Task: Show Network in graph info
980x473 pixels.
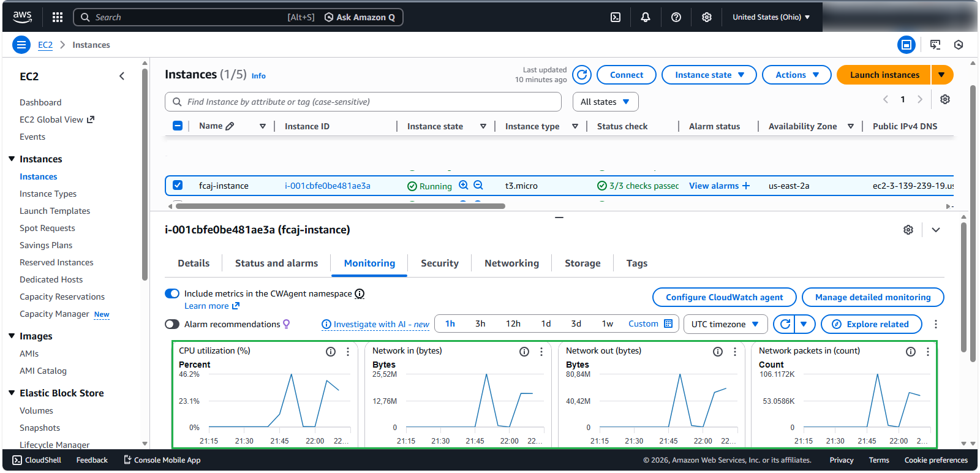Action: coord(524,352)
